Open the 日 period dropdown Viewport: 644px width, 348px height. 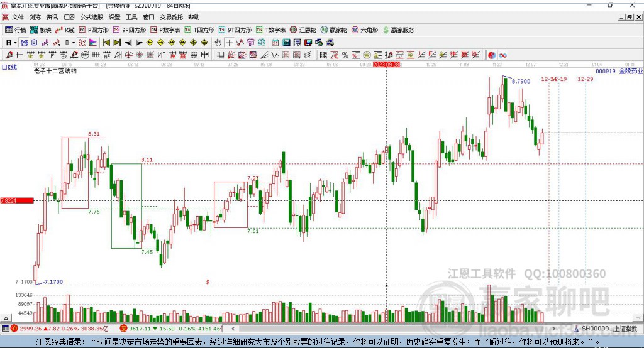11,43
